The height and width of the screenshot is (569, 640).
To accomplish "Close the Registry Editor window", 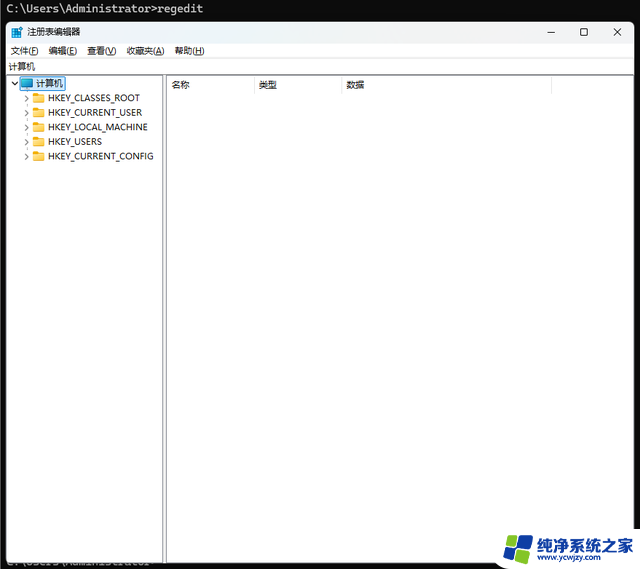I will tap(617, 32).
